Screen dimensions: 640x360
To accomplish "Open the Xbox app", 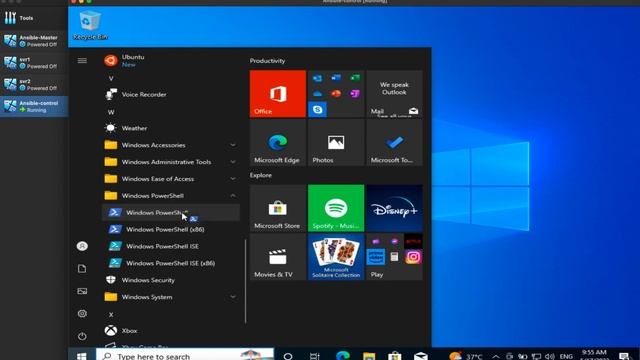I will (x=171, y=331).
